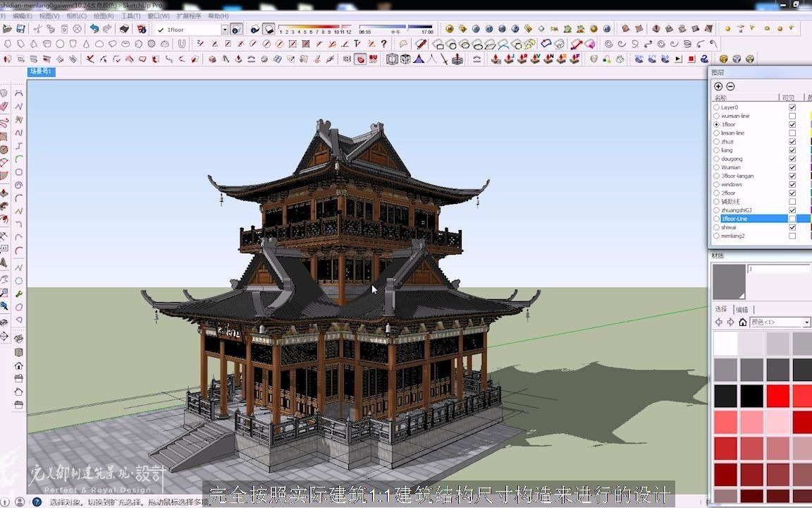The height and width of the screenshot is (508, 812).
Task: Select the 3floor-langan layer name
Action: [x=737, y=176]
